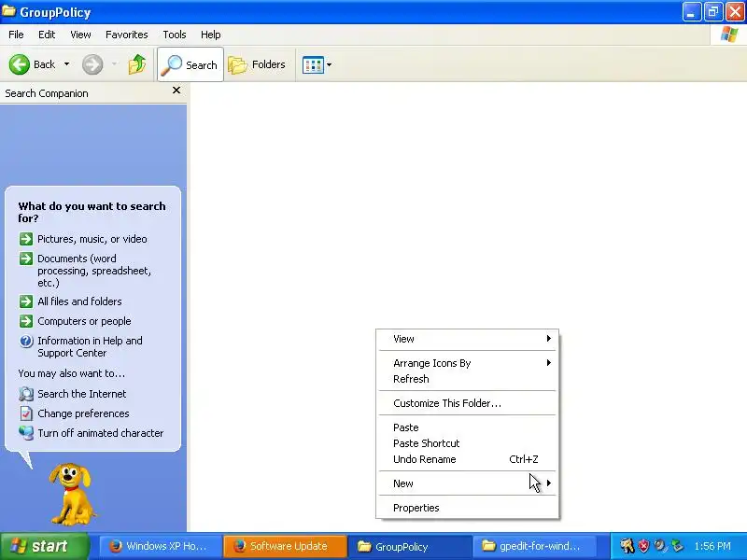Click the blue question mark help icon
Screen dimensions: 747x560
pos(26,341)
